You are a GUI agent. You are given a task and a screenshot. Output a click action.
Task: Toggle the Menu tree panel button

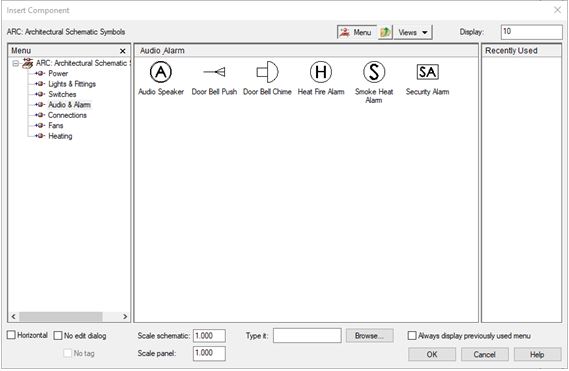356,32
